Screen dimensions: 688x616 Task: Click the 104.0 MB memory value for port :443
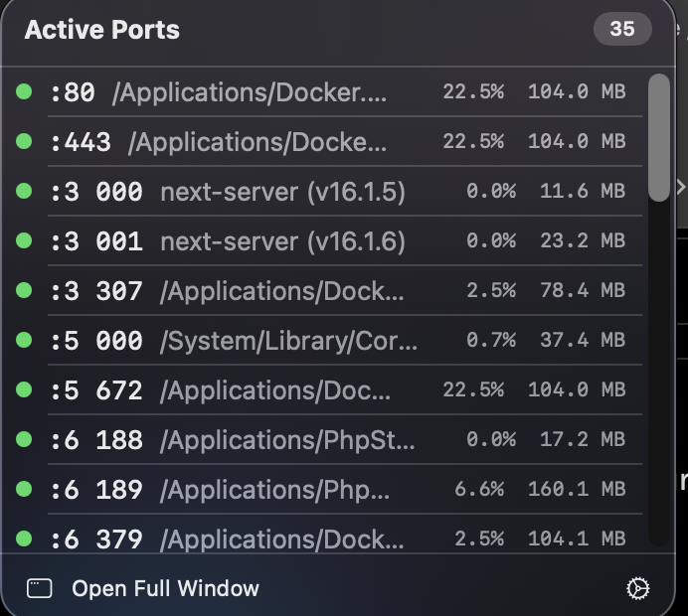coord(577,141)
